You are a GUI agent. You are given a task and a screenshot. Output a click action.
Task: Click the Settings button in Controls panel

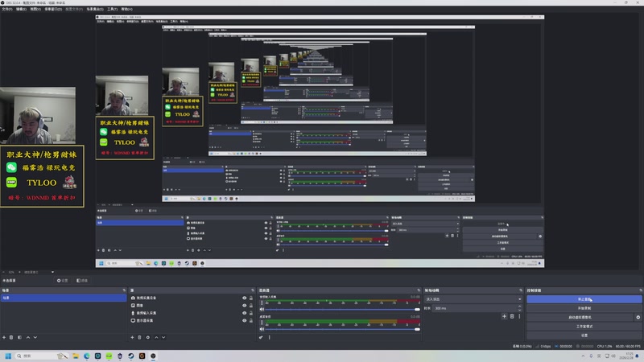[x=584, y=335]
